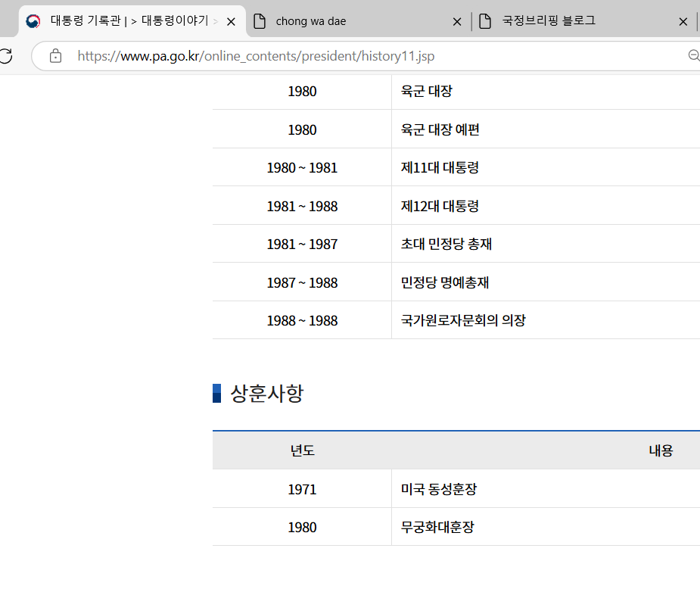Image resolution: width=700 pixels, height=592 pixels.
Task: Click the 국가원로자문회의 의장 table entry
Action: pyautogui.click(x=465, y=319)
